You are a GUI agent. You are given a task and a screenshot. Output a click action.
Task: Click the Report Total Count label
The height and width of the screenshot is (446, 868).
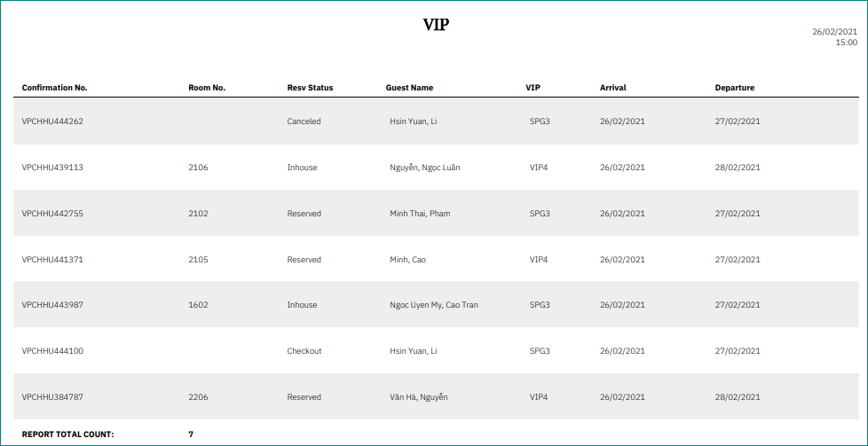(67, 434)
